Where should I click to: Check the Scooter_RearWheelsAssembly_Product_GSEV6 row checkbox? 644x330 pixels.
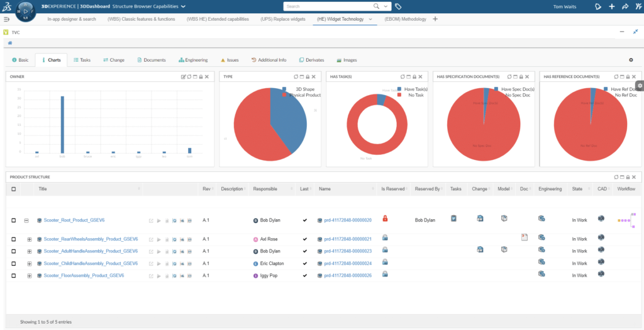(14, 239)
